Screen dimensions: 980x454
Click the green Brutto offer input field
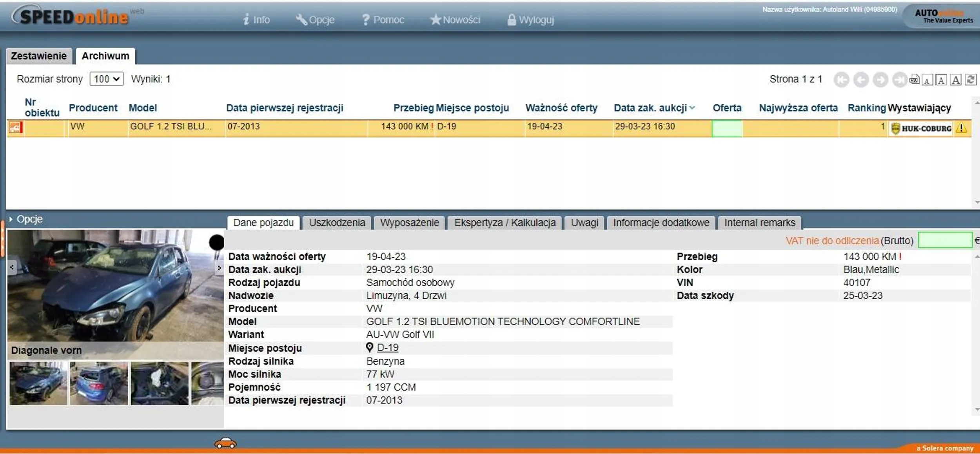[x=945, y=240]
